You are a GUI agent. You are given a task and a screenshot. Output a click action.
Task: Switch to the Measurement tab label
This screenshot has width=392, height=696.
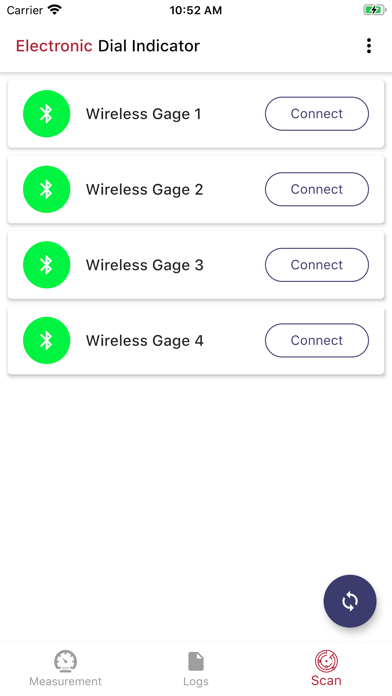point(66,681)
